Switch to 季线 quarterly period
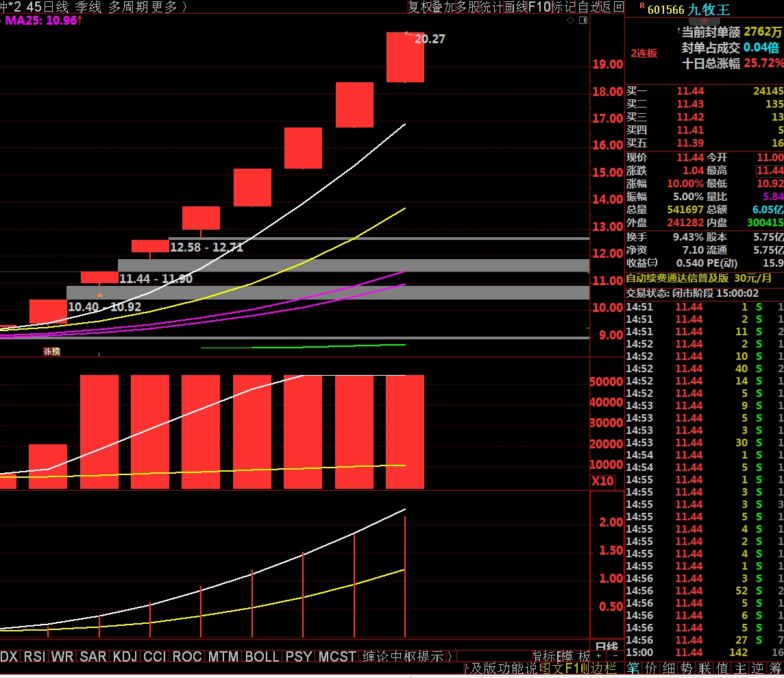 [88, 7]
